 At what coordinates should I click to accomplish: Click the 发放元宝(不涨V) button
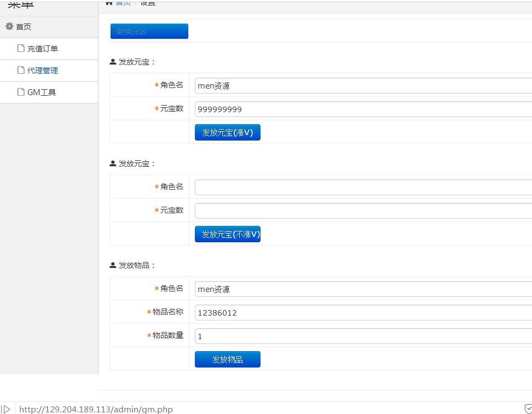(227, 234)
